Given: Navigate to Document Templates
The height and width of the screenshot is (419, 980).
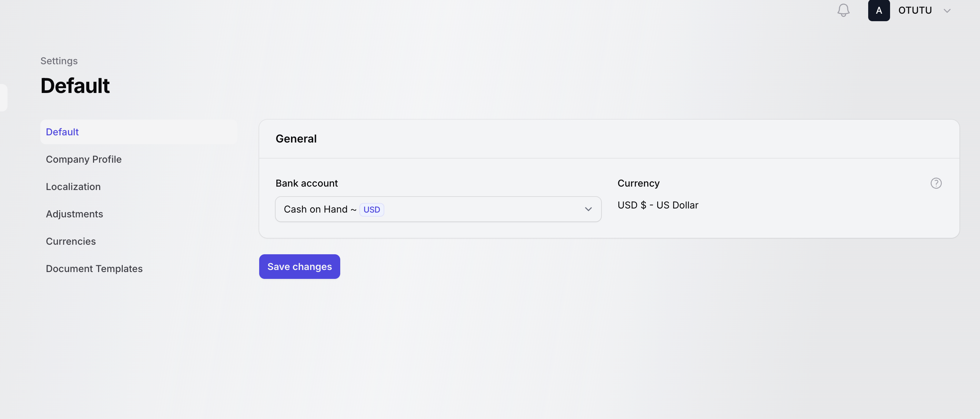Looking at the screenshot, I should [x=94, y=269].
